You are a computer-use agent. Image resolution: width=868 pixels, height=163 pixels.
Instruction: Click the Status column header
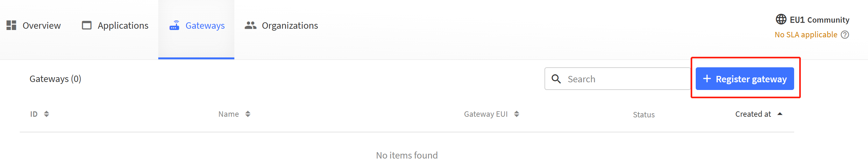coord(644,115)
